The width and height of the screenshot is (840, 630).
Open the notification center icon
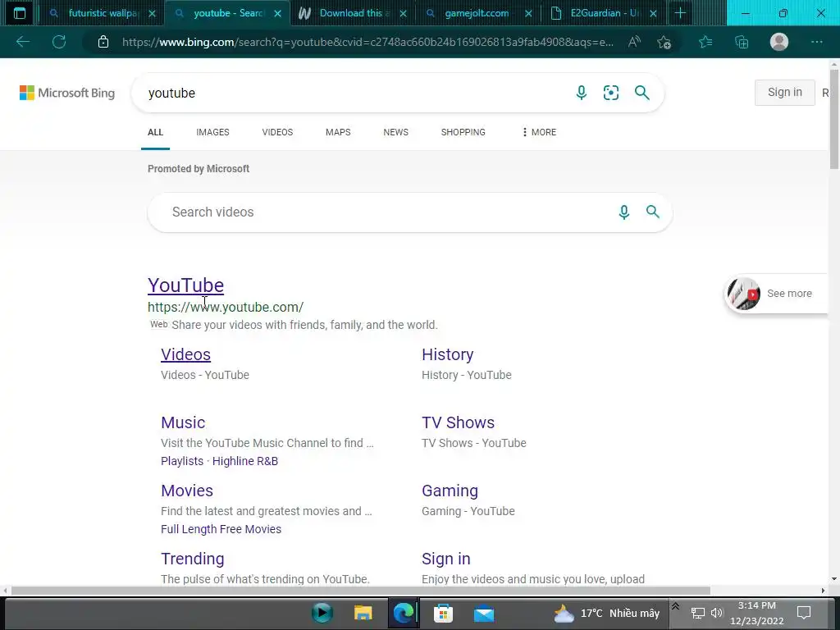tap(804, 613)
